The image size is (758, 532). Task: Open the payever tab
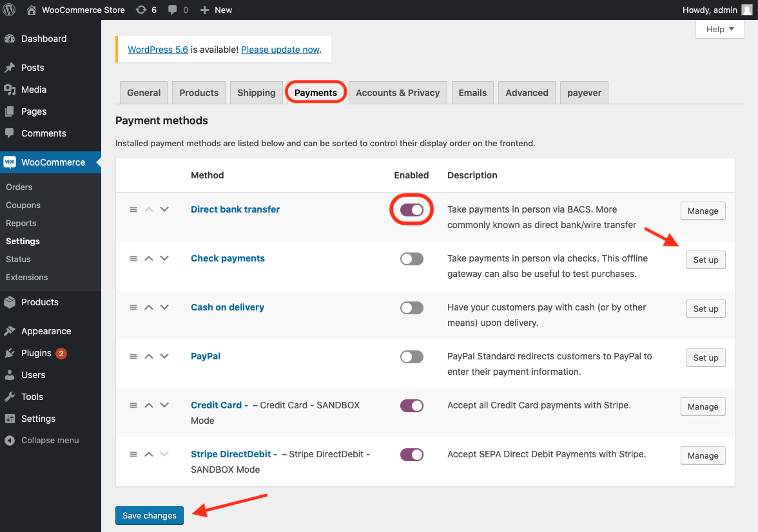[x=585, y=93]
